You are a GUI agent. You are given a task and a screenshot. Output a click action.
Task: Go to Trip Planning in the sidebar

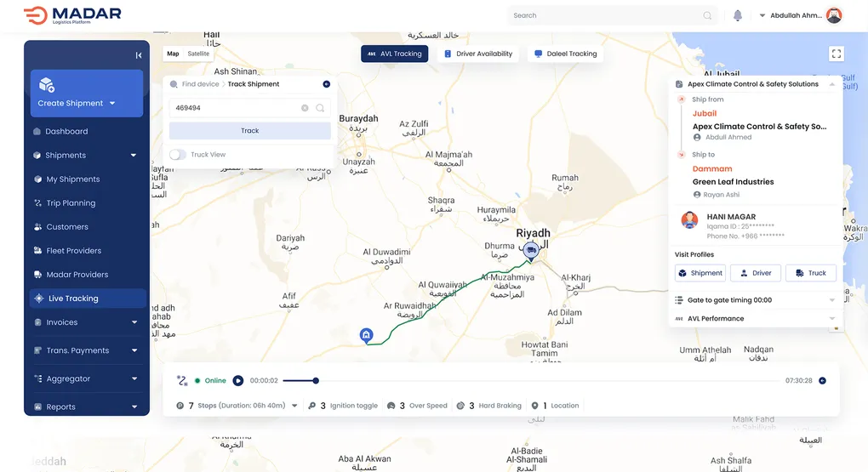click(71, 203)
